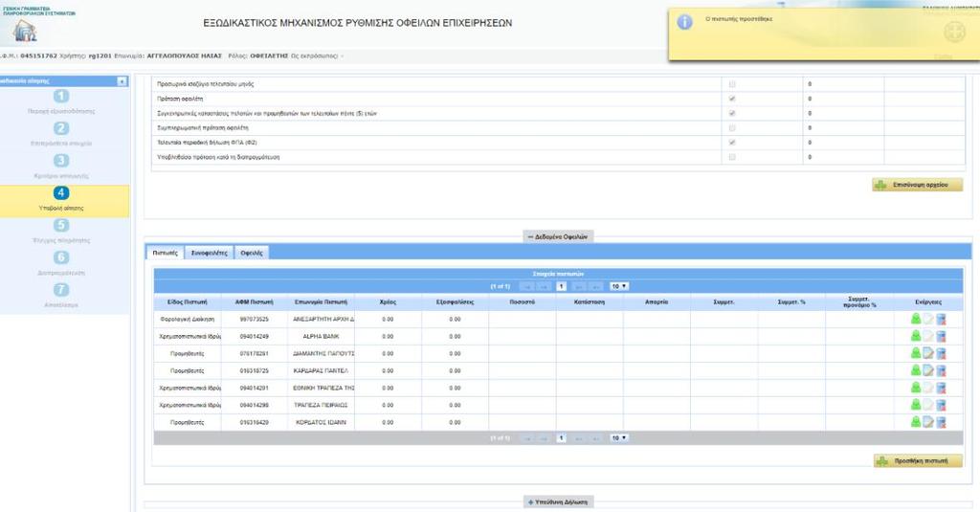The height and width of the screenshot is (512, 980).
Task: View details icon for ΚΑΡΔΑΡΑΣ row
Action: click(x=916, y=370)
